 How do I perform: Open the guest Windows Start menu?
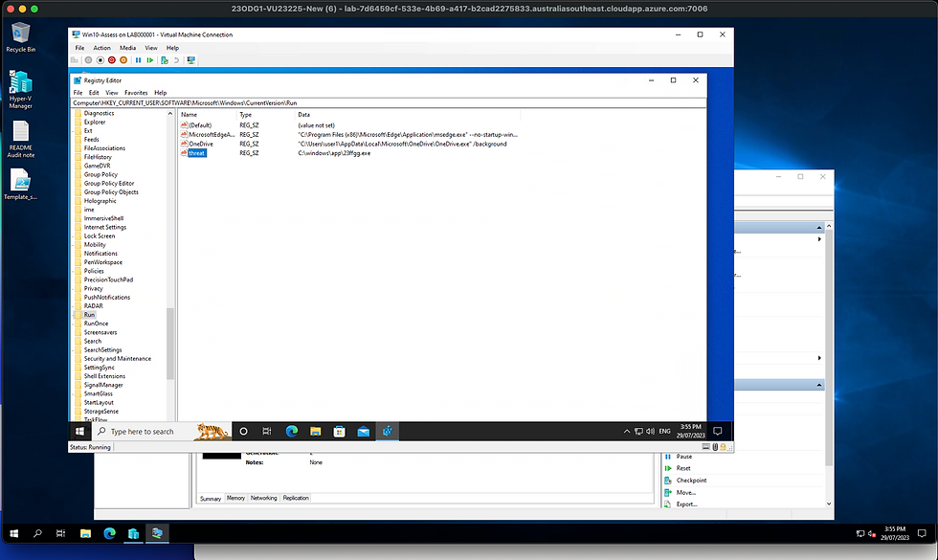pos(79,432)
